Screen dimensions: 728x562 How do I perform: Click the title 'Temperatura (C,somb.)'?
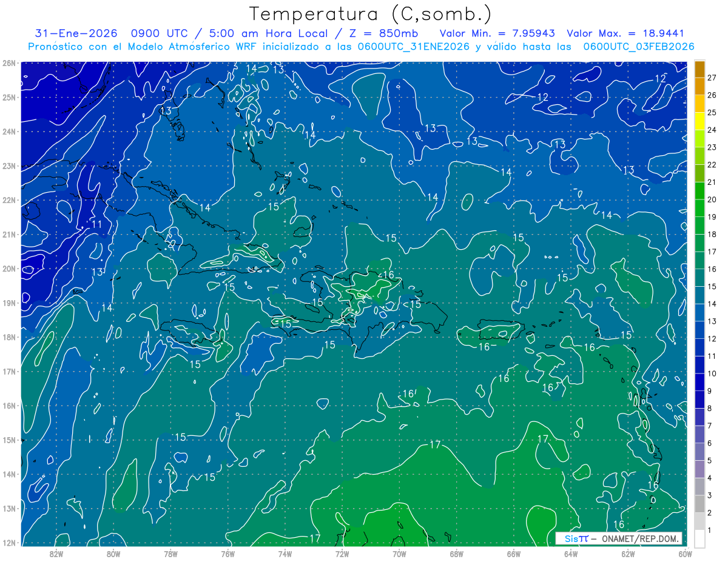pos(370,15)
